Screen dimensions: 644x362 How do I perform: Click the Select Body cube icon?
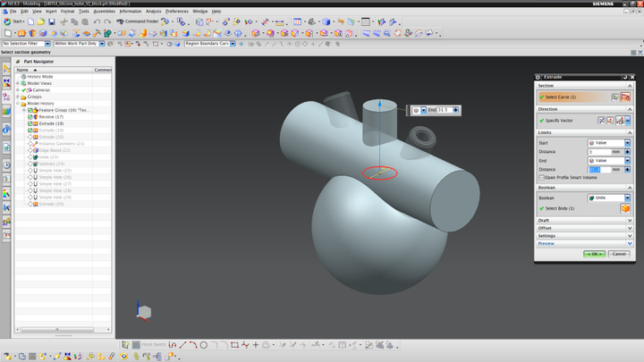tap(625, 208)
